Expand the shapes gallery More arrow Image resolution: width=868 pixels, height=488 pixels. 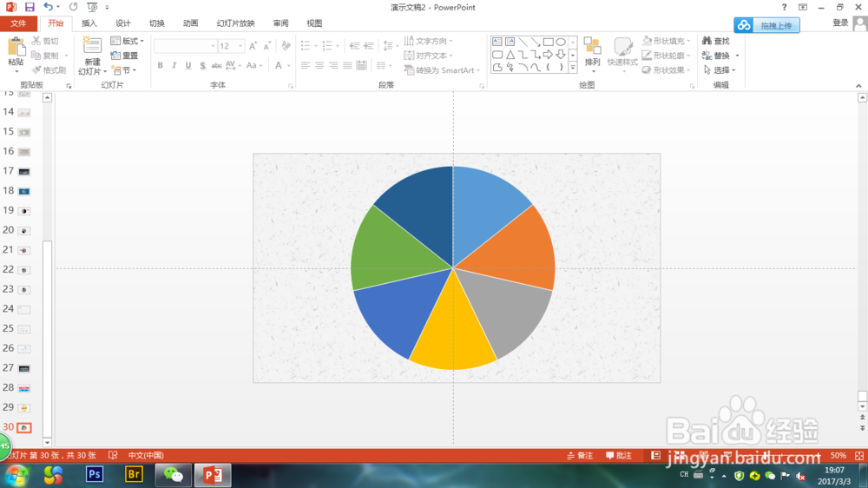pyautogui.click(x=572, y=68)
